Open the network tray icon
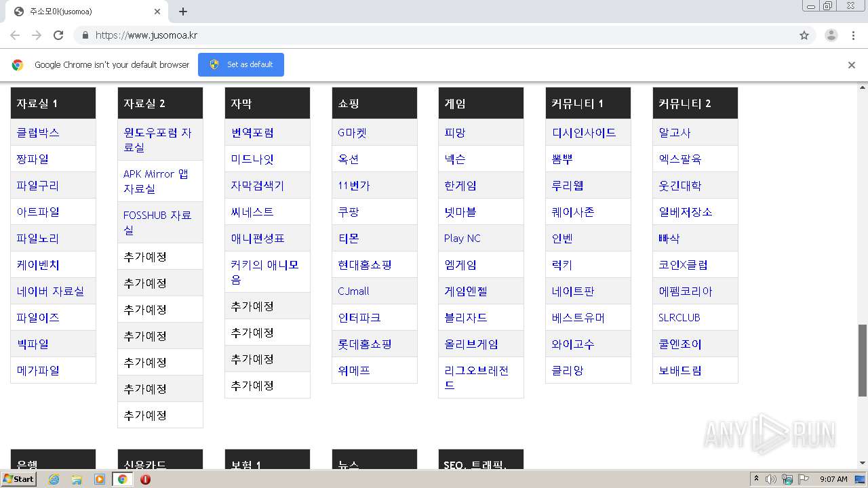Screen dimensions: 868x488 [787, 479]
